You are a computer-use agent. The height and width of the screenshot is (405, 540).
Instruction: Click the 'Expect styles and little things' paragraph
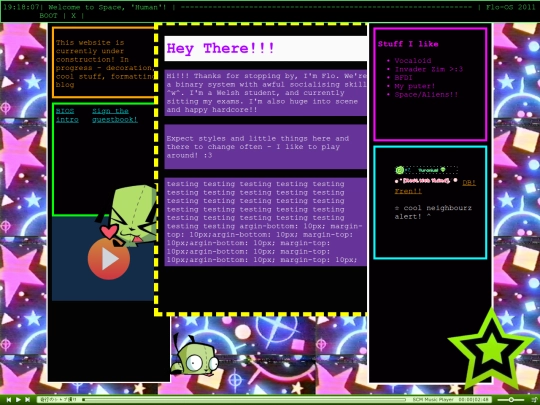click(265, 147)
